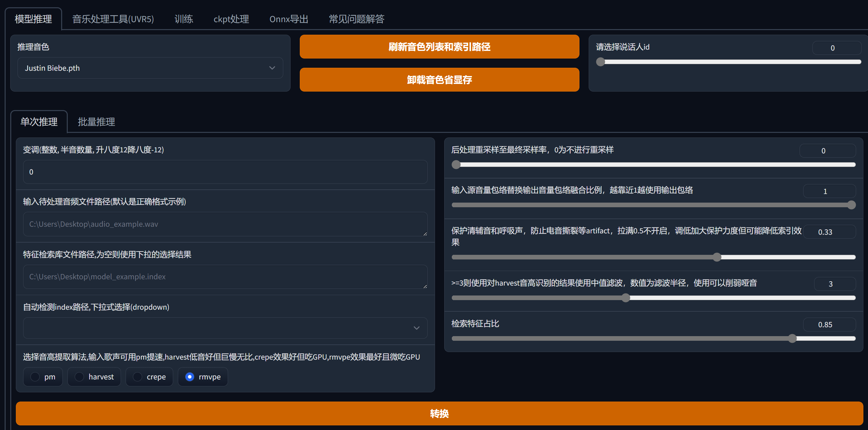Select the rmvpe pitch algorithm radio

tap(203, 377)
